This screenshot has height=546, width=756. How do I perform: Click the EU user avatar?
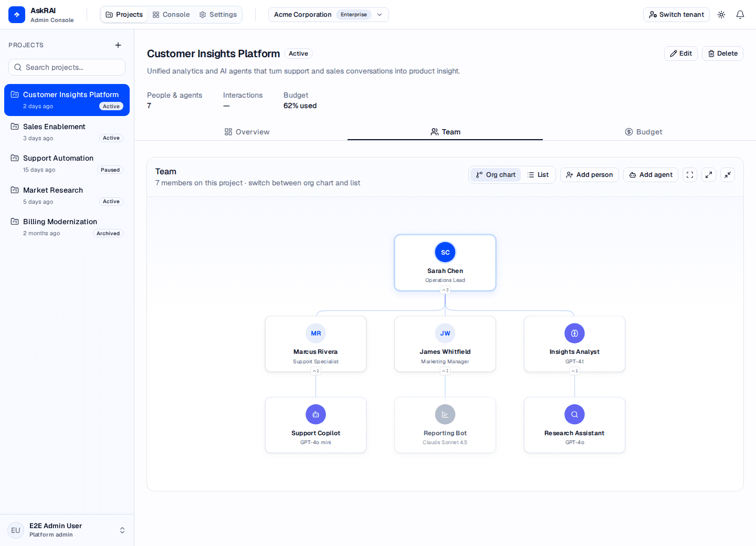coord(16,530)
